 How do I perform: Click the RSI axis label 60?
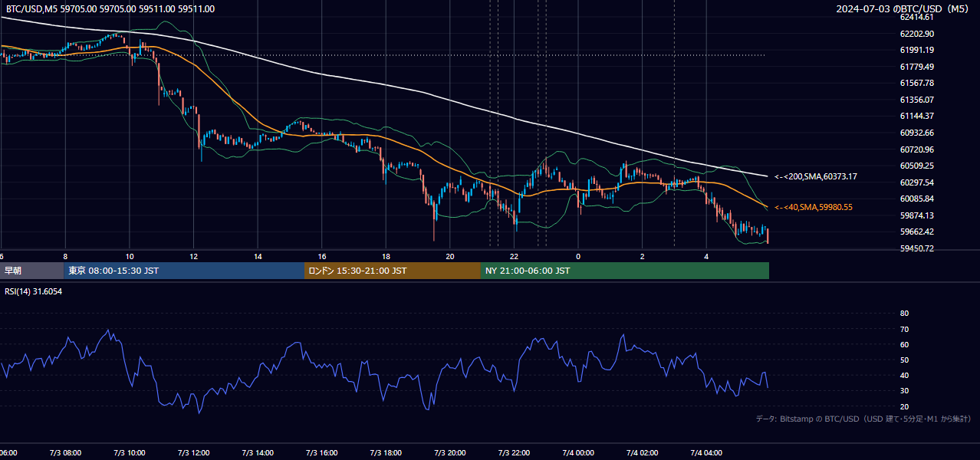point(904,344)
